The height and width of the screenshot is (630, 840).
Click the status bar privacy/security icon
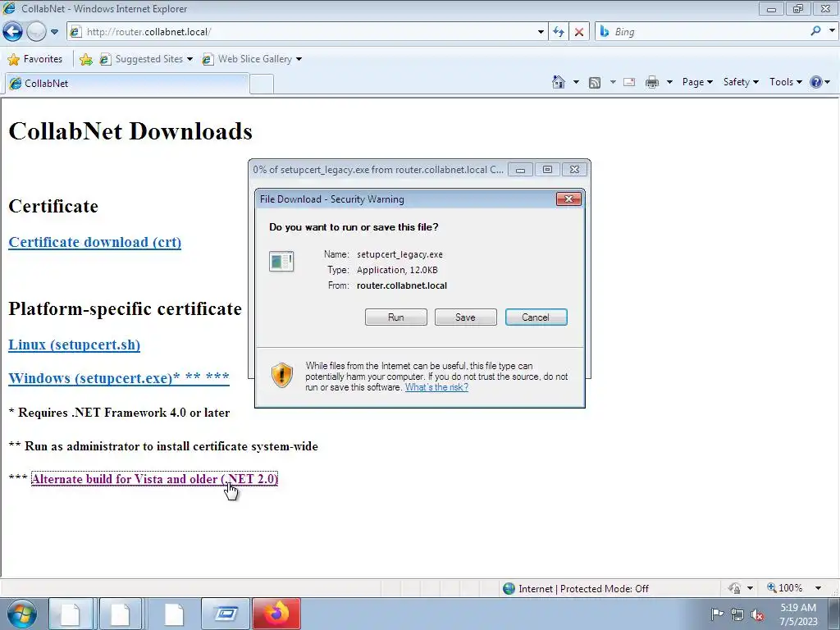[x=734, y=588]
